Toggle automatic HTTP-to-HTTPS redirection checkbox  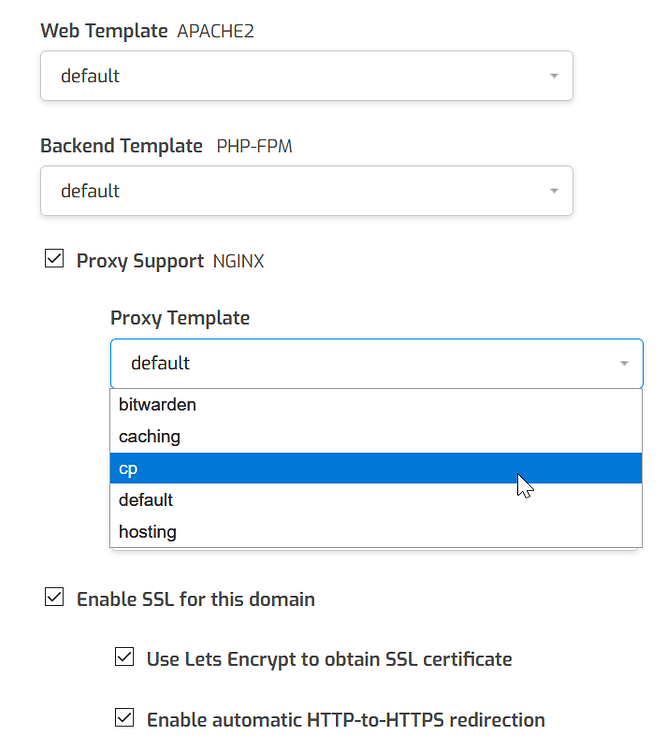[x=124, y=717]
